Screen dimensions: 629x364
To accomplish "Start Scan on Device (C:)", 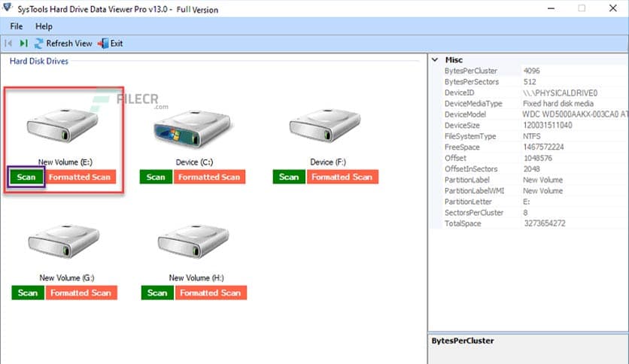I will pyautogui.click(x=156, y=177).
